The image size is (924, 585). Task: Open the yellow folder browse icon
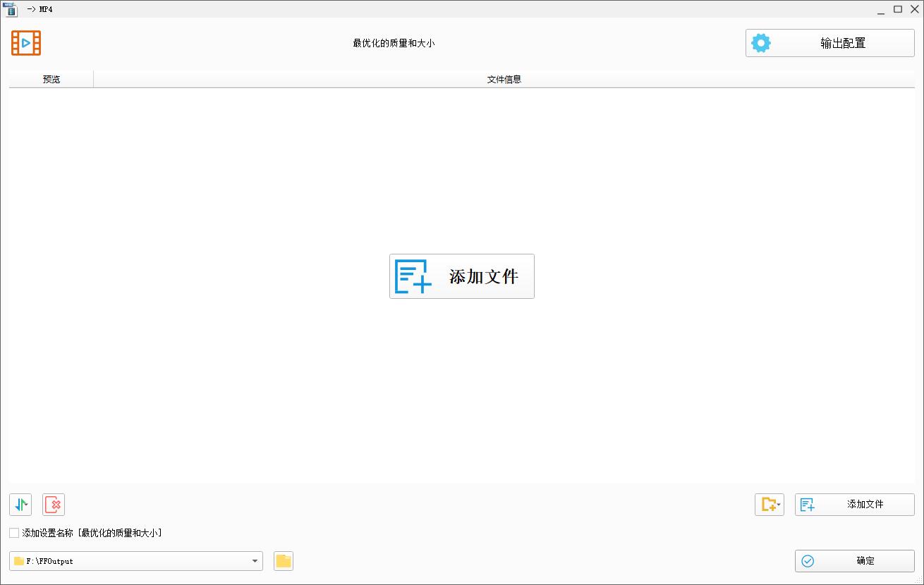pos(283,561)
